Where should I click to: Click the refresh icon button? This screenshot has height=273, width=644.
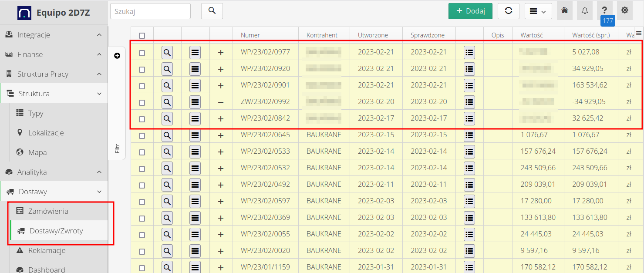point(508,11)
